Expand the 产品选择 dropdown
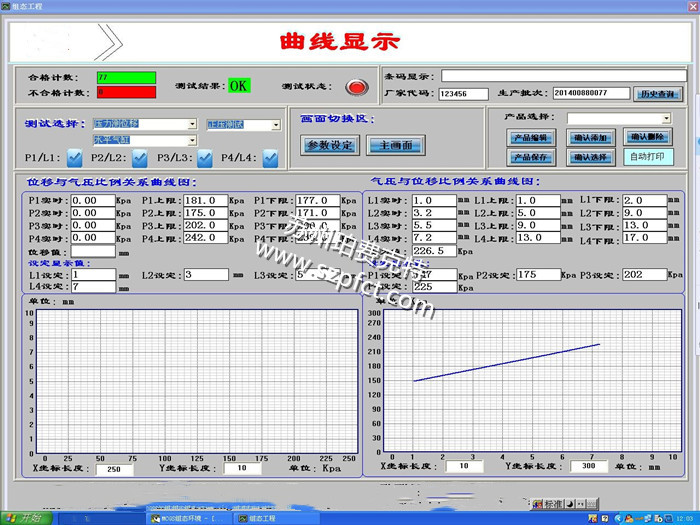Viewport: 700px width, 525px height. tap(666, 118)
